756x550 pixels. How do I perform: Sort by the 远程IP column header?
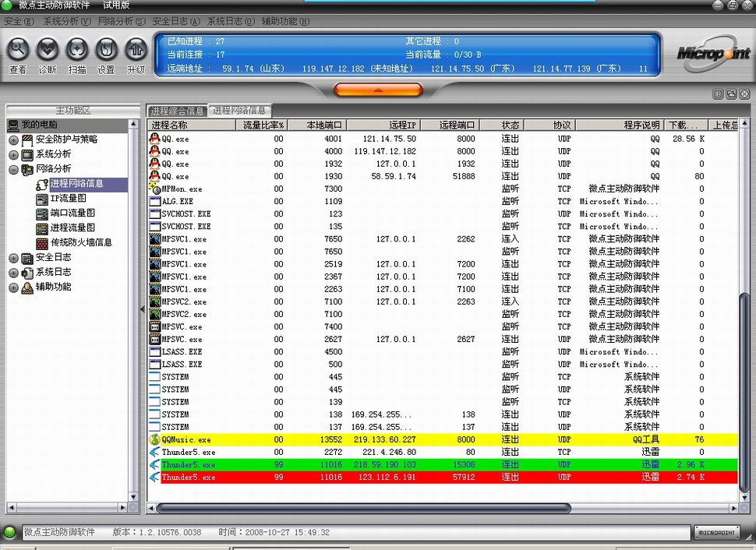click(x=383, y=125)
